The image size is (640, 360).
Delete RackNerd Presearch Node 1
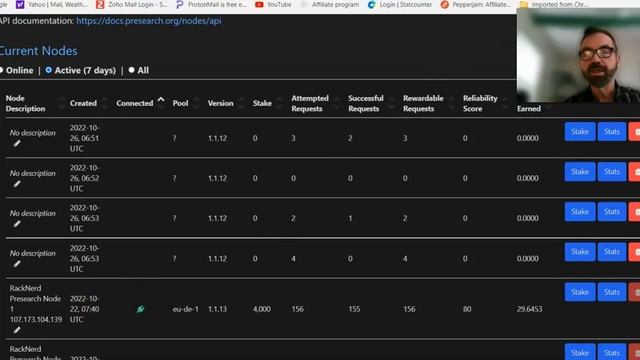click(635, 292)
